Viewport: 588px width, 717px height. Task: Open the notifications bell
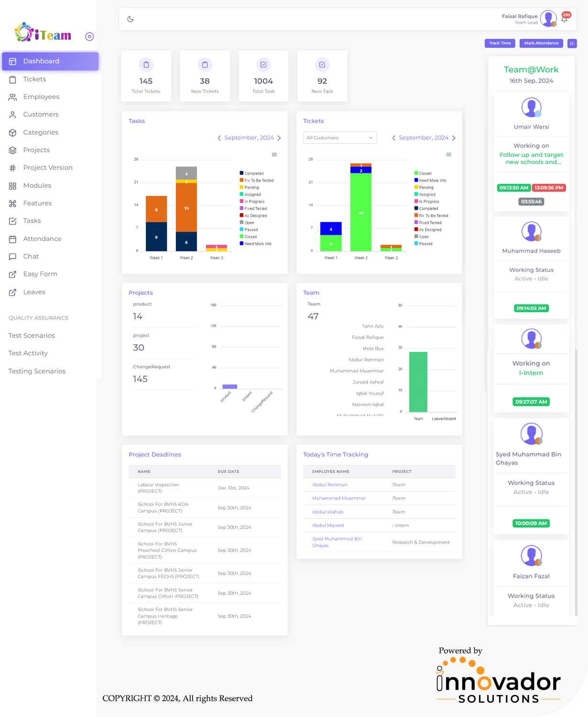point(566,19)
